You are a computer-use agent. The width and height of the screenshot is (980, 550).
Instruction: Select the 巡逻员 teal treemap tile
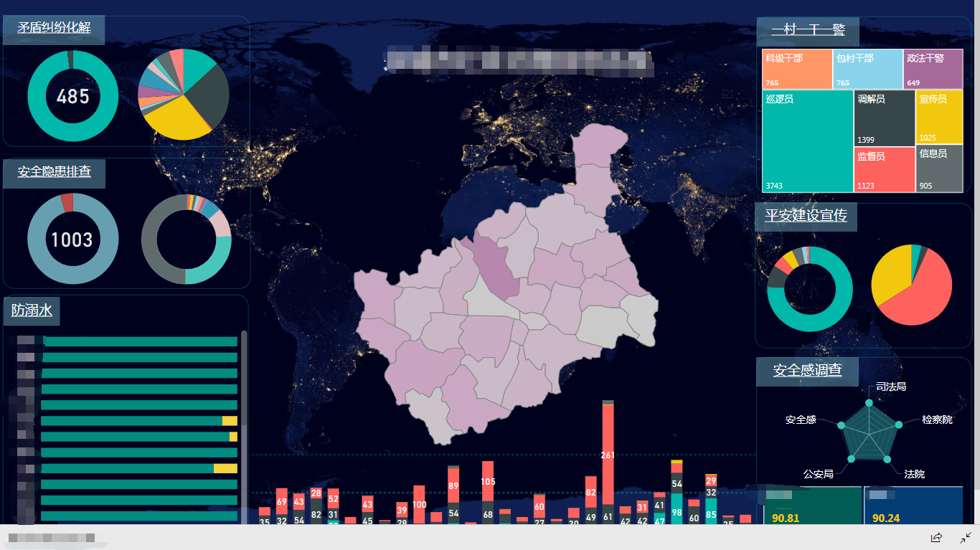point(807,141)
